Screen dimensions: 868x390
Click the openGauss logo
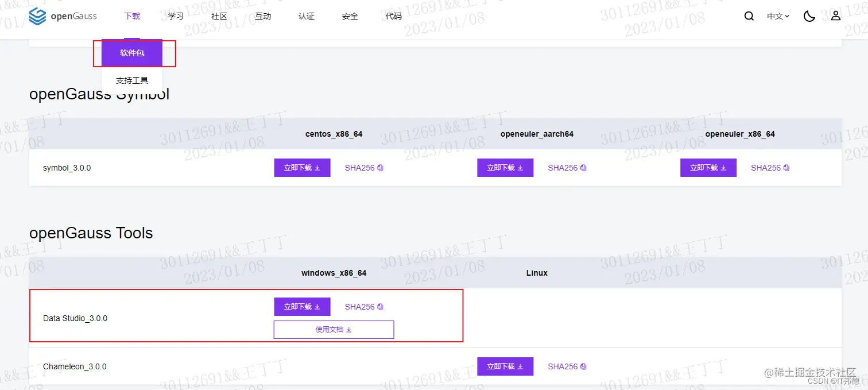click(x=63, y=16)
